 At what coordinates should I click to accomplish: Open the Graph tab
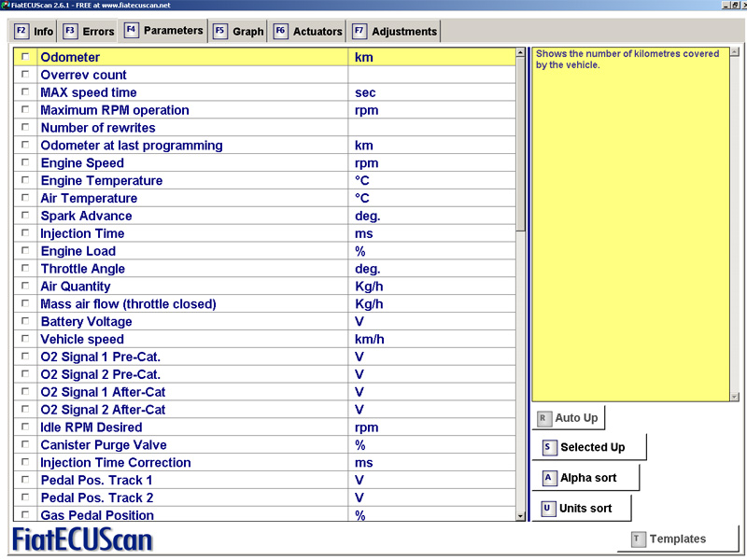pos(238,32)
